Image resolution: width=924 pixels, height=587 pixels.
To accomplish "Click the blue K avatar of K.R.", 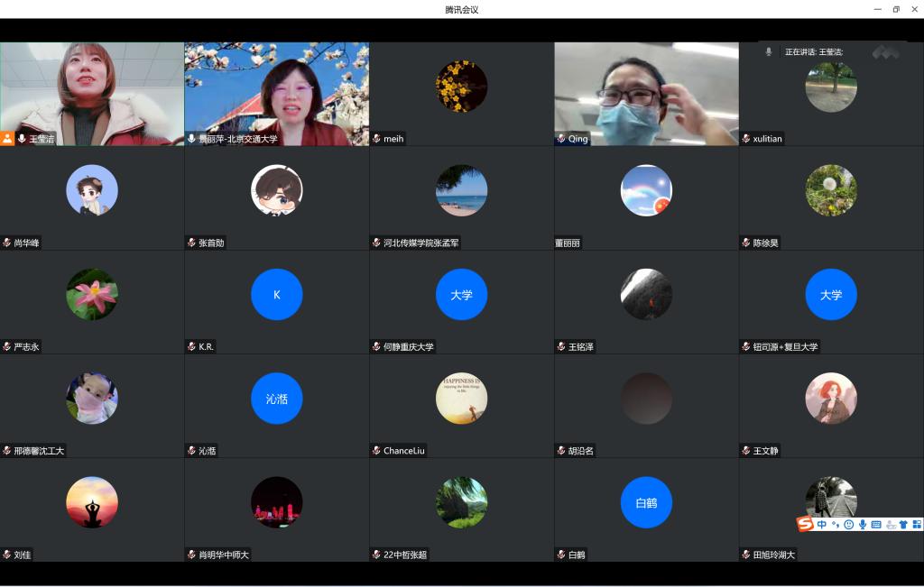I will tap(277, 294).
